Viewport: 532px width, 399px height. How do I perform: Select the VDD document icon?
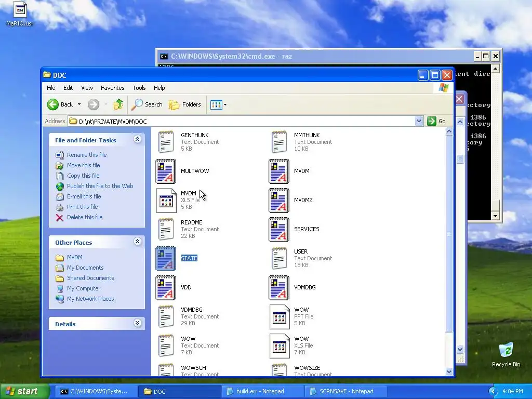click(x=166, y=288)
